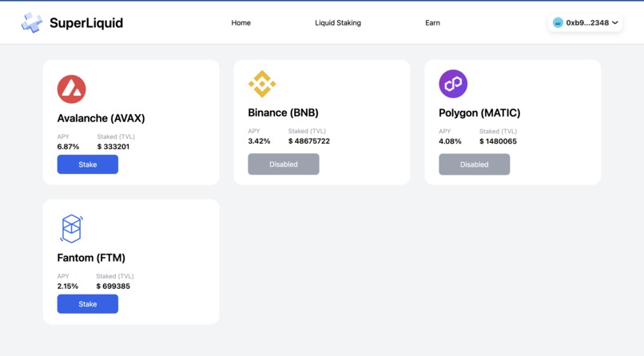Viewport: 644px width, 356px height.
Task: Expand the wallet address dropdown chevron
Action: tap(615, 22)
